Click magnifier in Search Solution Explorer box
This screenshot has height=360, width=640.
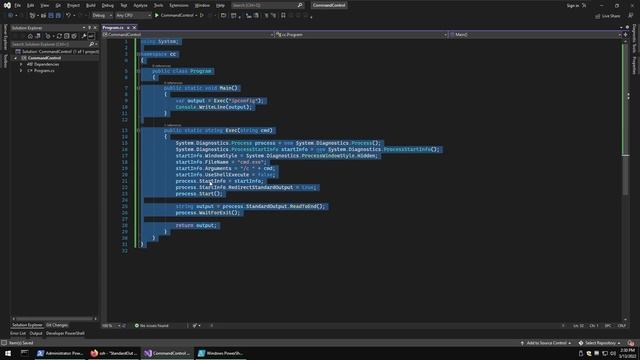91,44
